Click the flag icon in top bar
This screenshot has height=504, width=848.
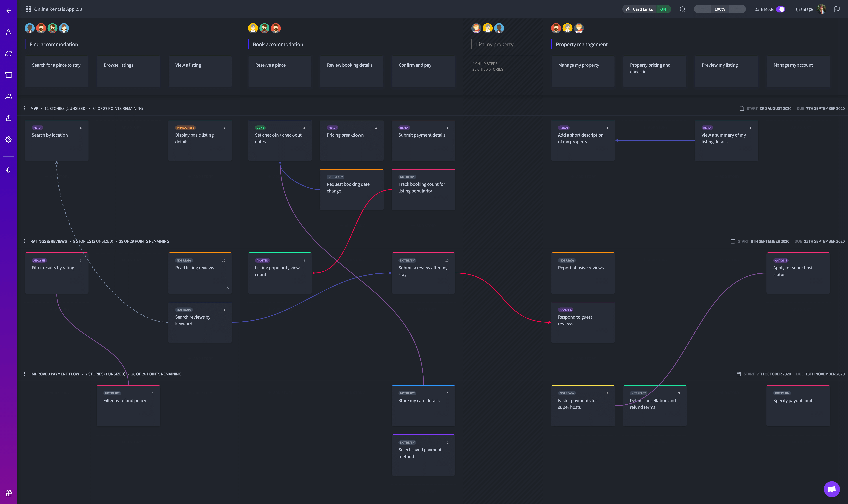[836, 9]
